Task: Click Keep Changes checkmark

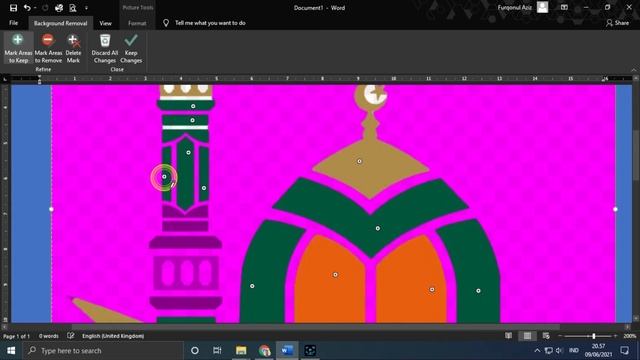Action: [x=131, y=48]
